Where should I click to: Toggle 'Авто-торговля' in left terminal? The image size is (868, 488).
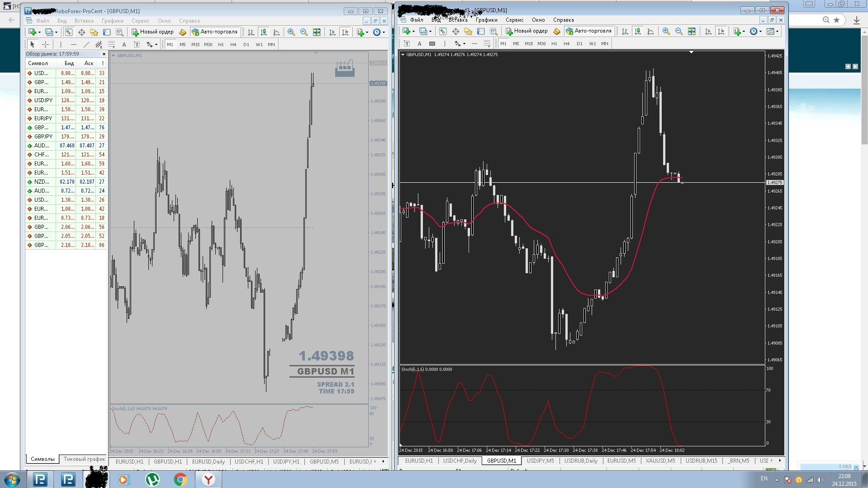pyautogui.click(x=215, y=32)
